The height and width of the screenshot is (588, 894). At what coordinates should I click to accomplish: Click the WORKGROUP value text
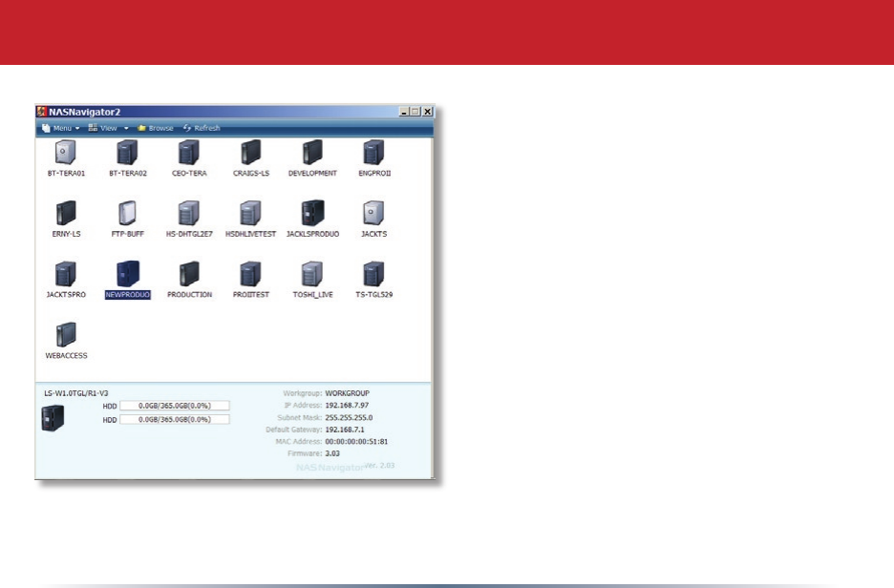pos(348,393)
